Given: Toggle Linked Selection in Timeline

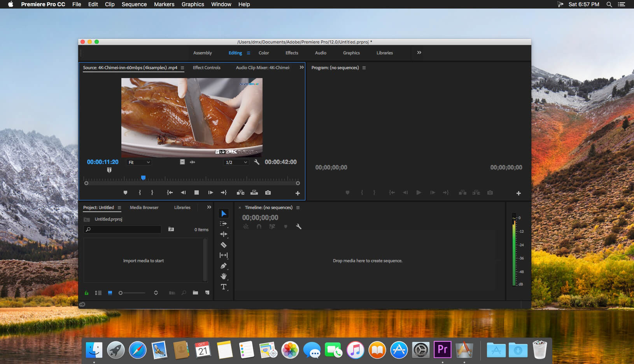Looking at the screenshot, I should (272, 226).
